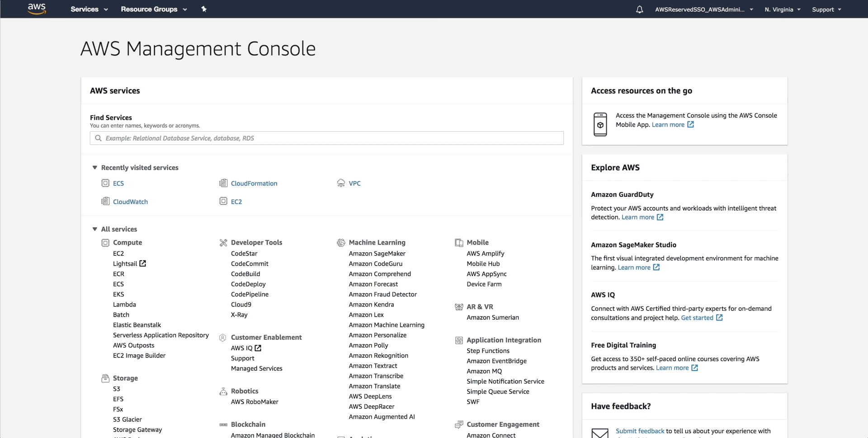The image size is (868, 438).
Task: Click the ECS icon under Recently visited
Action: (105, 183)
